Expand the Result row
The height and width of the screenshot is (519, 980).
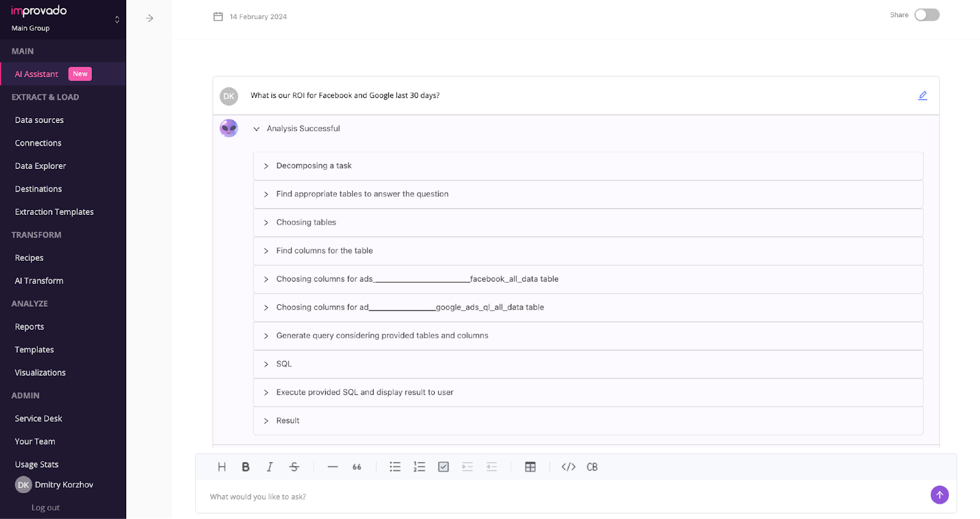pyautogui.click(x=266, y=421)
